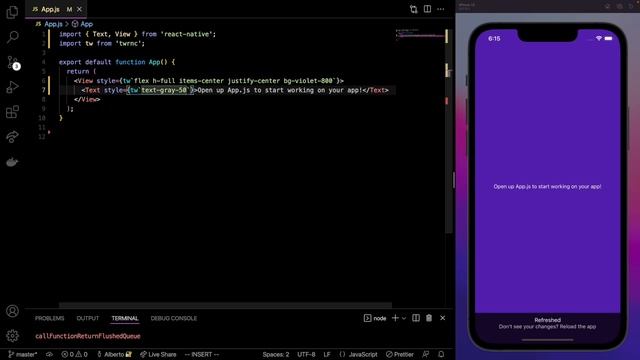
Task: Switch to the PROBLEMS panel tab
Action: pos(49,318)
